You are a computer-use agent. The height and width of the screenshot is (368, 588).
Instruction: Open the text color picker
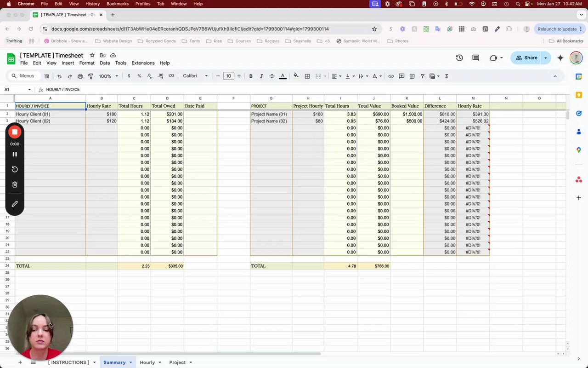click(283, 76)
